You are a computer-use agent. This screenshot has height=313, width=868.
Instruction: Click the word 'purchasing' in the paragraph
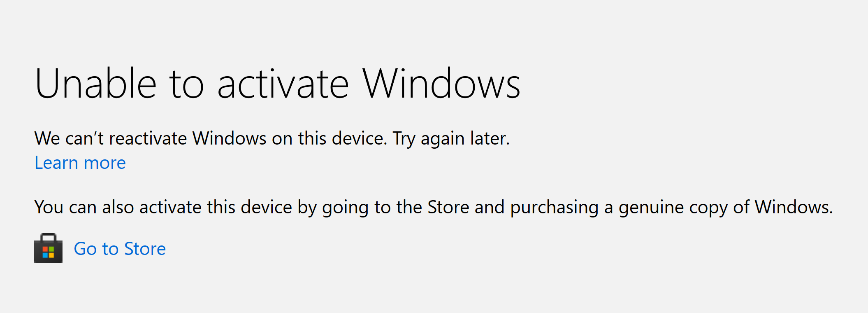[x=554, y=207]
